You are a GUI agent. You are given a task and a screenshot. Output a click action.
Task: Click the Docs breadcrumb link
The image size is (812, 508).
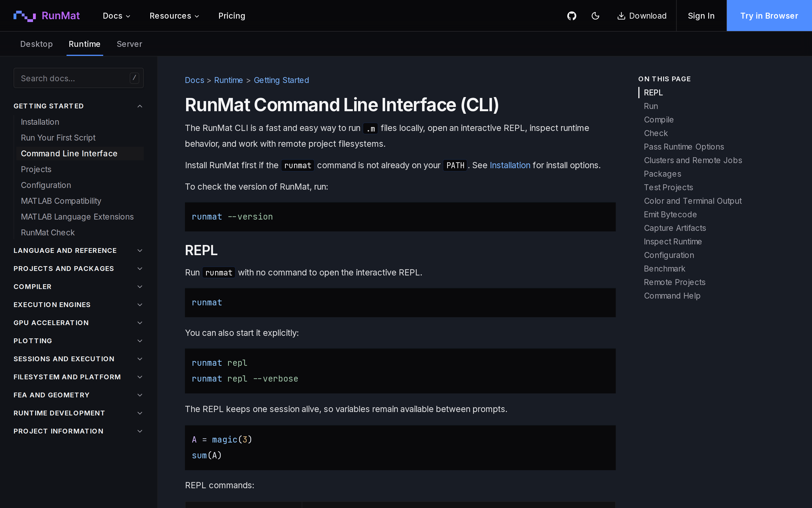click(x=194, y=80)
